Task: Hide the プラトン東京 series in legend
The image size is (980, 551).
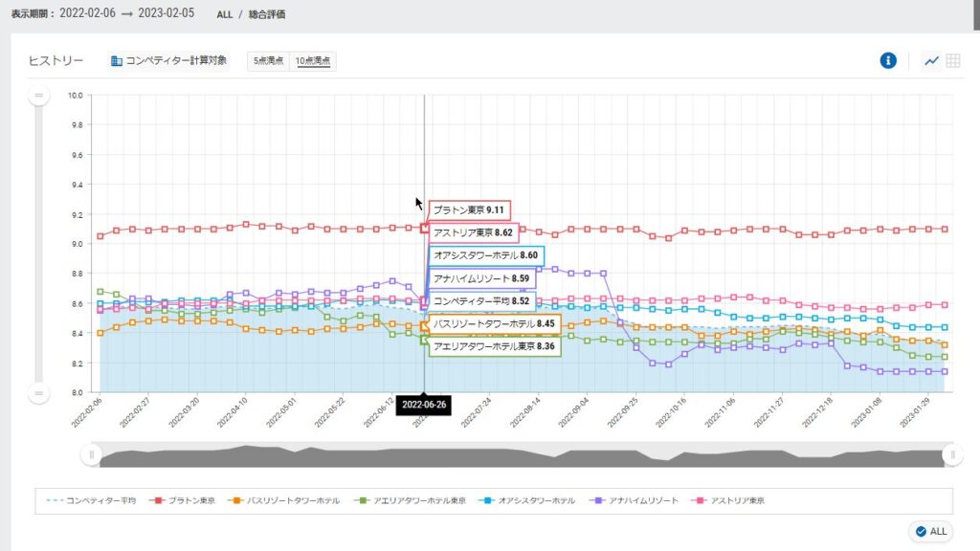Action: 186,500
